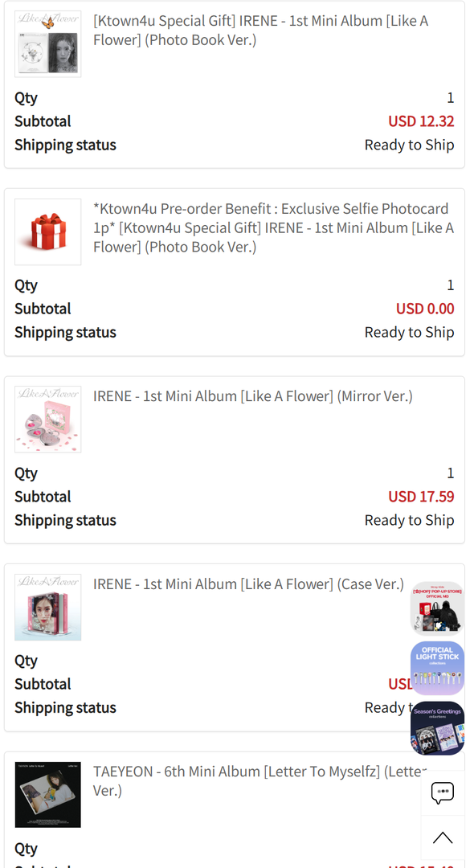Open TAEYEON Letter To Myselfz album thumbnail
Image resolution: width=474 pixels, height=868 pixels.
tap(48, 795)
